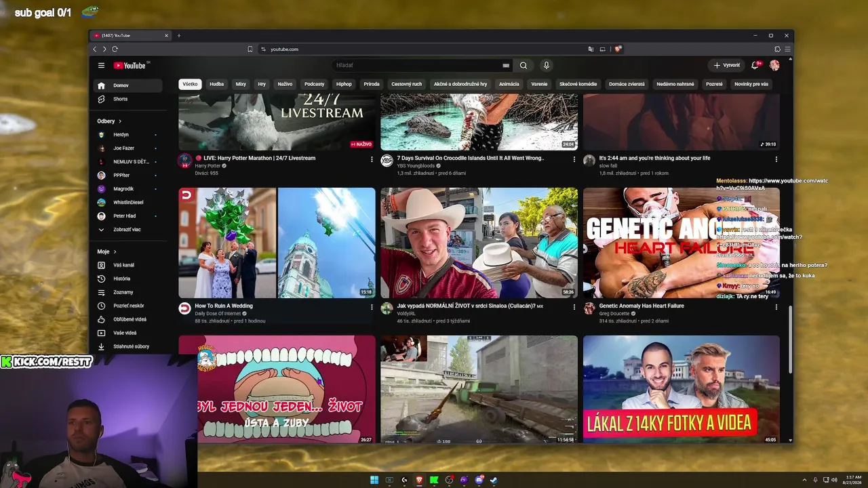Open more options for 7 Days Survival video
This screenshot has height=488, width=868.
(x=574, y=159)
